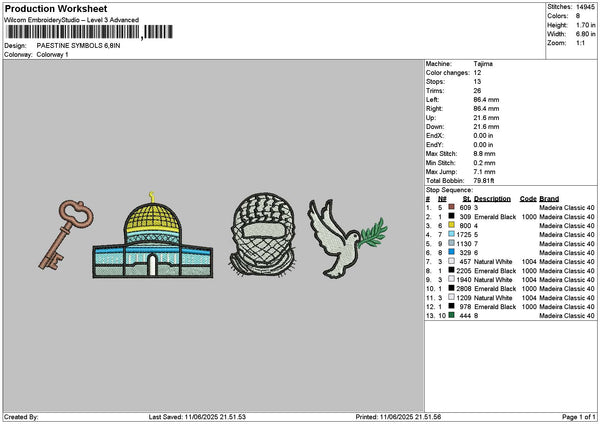Choose the light blue swatch in stop row 4

click(x=452, y=234)
